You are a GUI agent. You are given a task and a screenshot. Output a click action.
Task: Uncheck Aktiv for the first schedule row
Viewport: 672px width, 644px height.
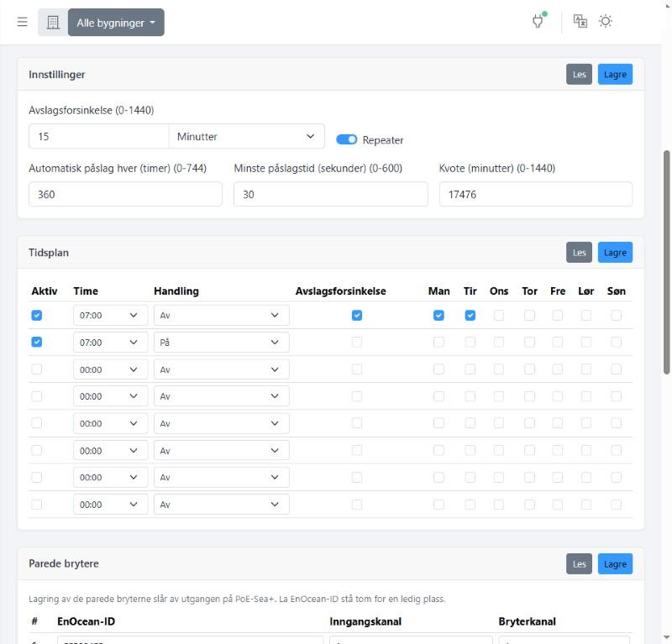click(x=37, y=316)
